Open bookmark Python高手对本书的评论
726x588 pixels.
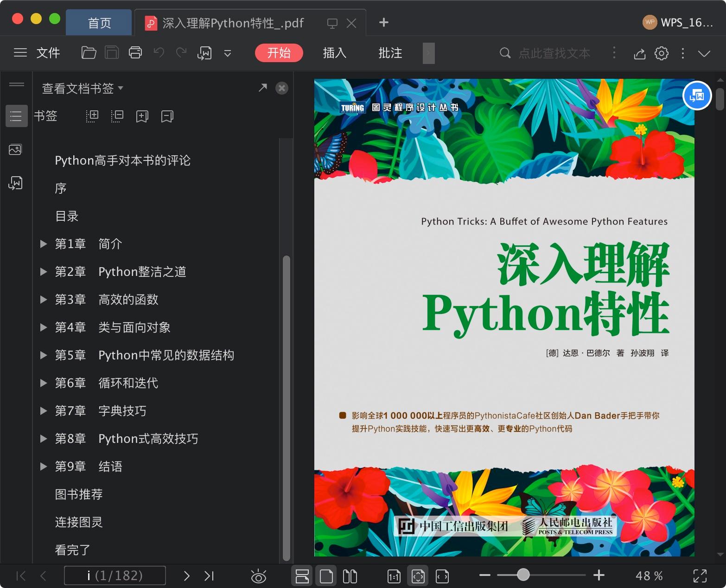coord(123,160)
